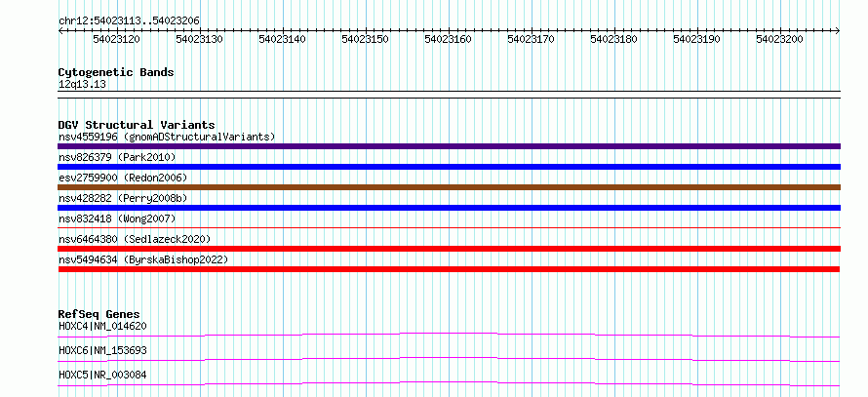Screen dimensions: 868x397
Task: Select ruler position 54023200
Action: click(779, 39)
